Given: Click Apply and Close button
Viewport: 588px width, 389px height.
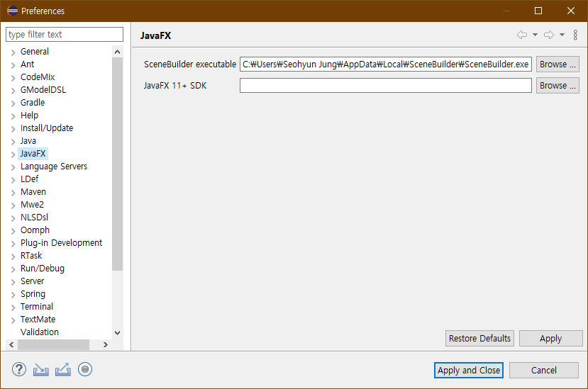Looking at the screenshot, I should (x=469, y=371).
